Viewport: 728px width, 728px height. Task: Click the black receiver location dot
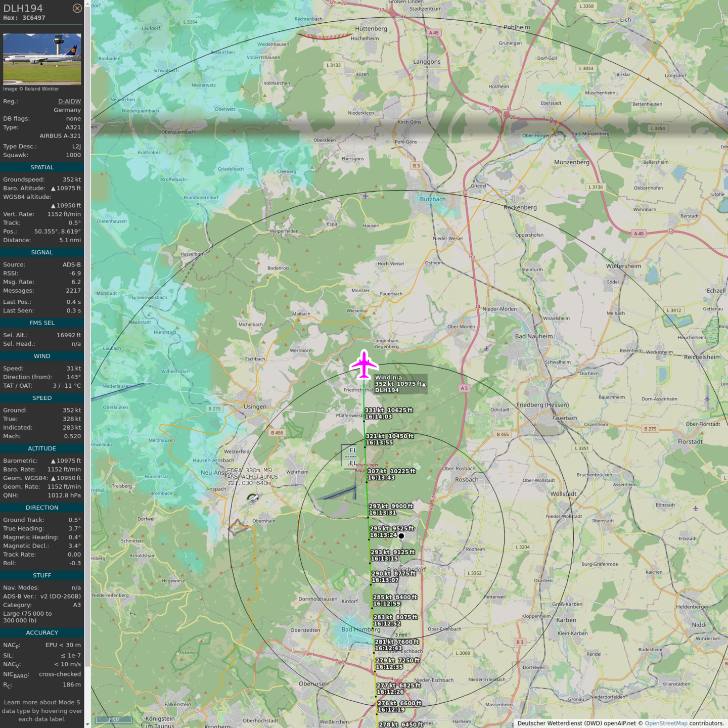click(x=401, y=536)
